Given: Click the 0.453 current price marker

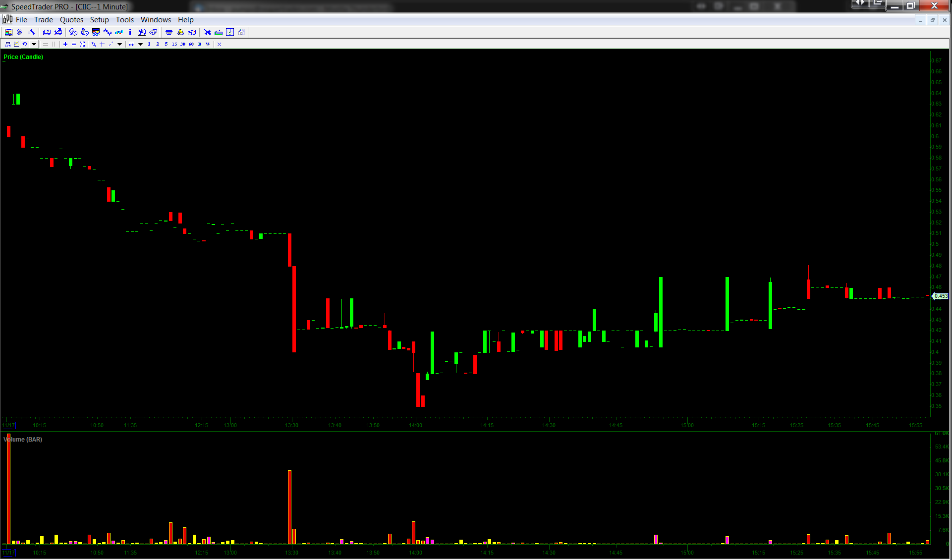Looking at the screenshot, I should coord(941,296).
